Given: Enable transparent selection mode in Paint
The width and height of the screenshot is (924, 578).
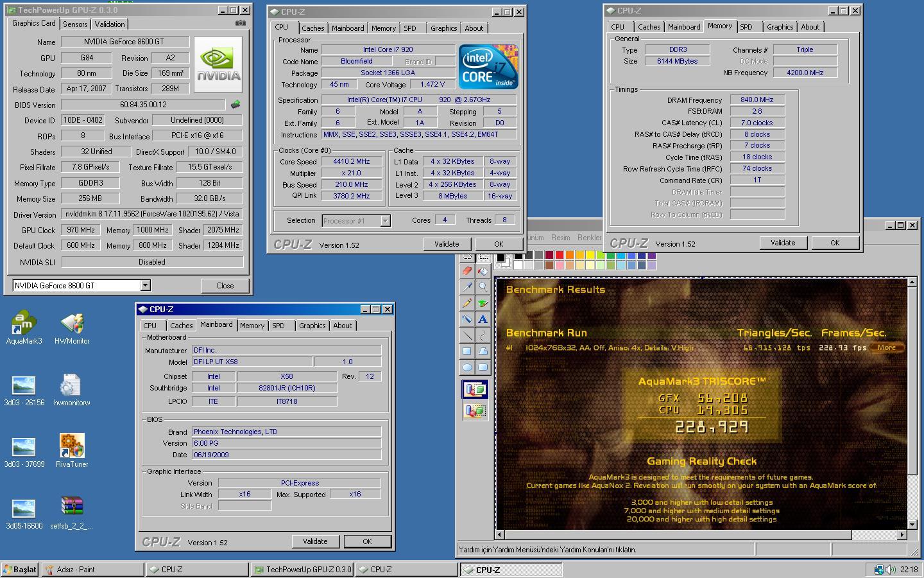Looking at the screenshot, I should 475,410.
